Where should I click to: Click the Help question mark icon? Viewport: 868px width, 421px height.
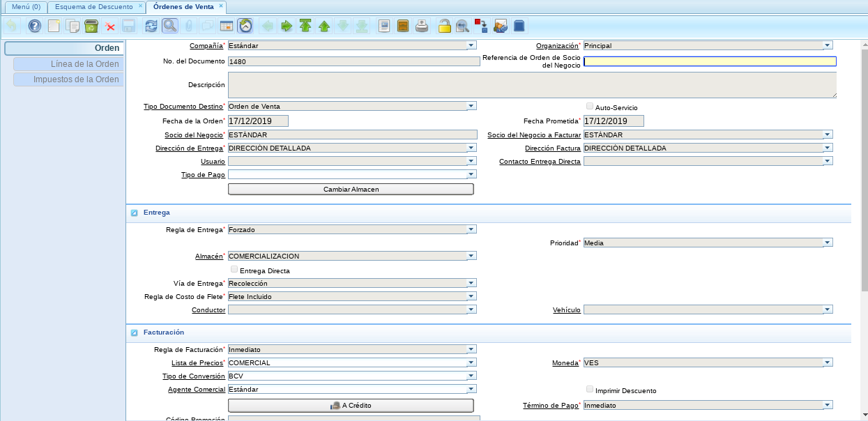tap(35, 26)
